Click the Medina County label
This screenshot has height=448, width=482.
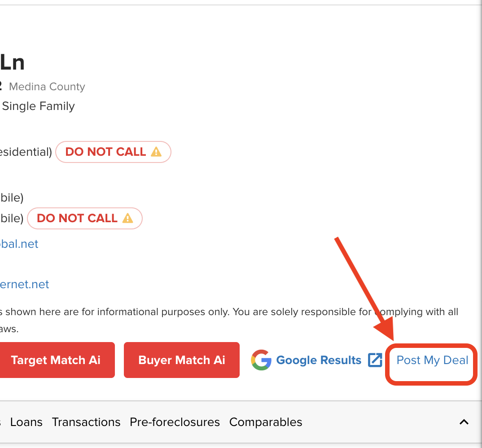pyautogui.click(x=47, y=86)
